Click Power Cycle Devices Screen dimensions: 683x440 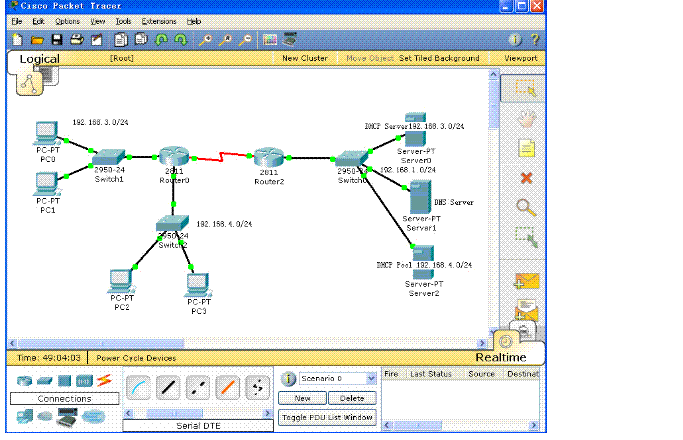136,358
